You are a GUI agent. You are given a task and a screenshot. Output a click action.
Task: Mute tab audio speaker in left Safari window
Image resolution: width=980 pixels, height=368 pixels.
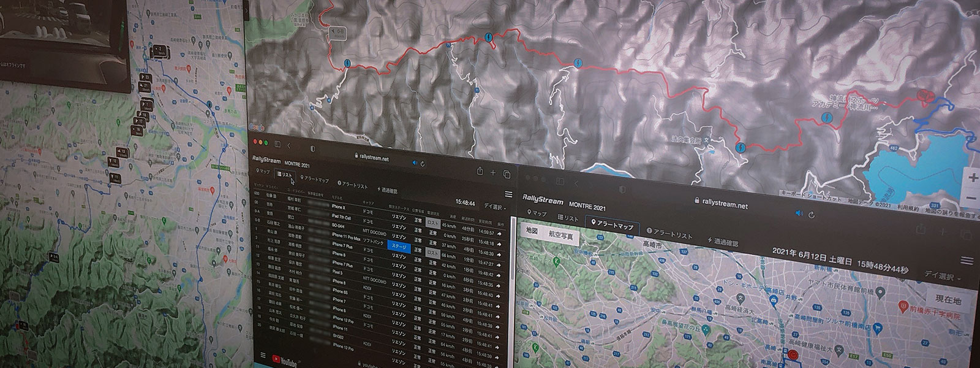pyautogui.click(x=415, y=163)
